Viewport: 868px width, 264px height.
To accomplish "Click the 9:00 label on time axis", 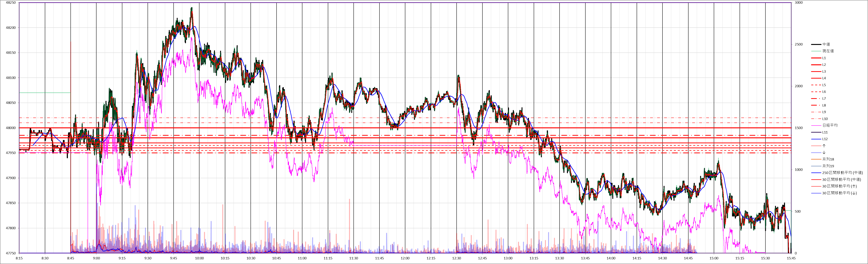I will tap(96, 258).
